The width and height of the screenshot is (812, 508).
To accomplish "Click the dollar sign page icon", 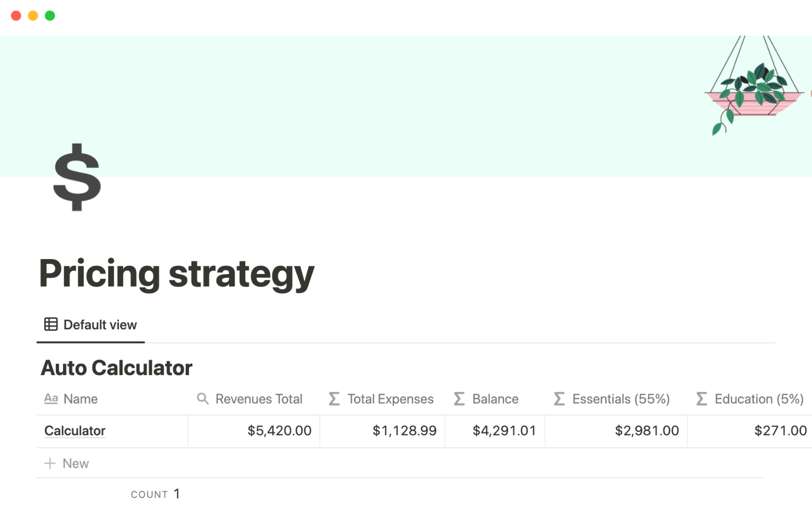I will pyautogui.click(x=77, y=177).
